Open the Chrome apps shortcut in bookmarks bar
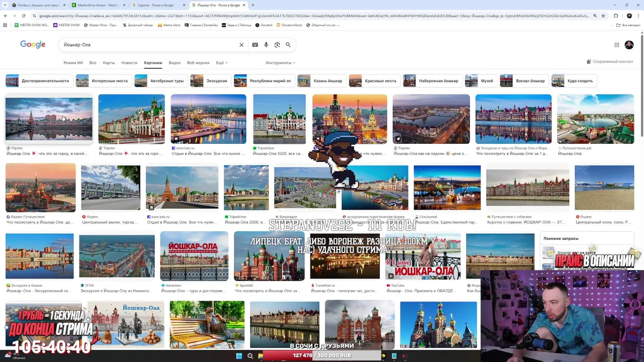644x362 pixels. click(x=5, y=25)
